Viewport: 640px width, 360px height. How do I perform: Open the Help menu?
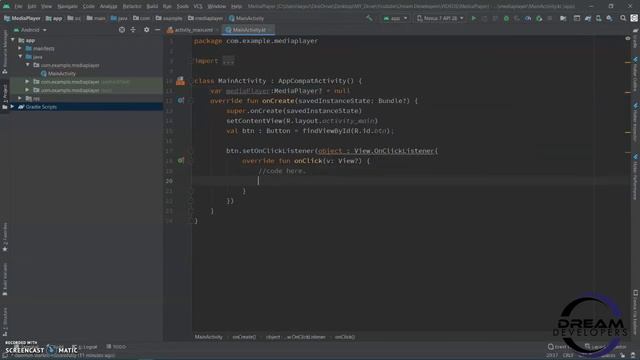coord(236,6)
